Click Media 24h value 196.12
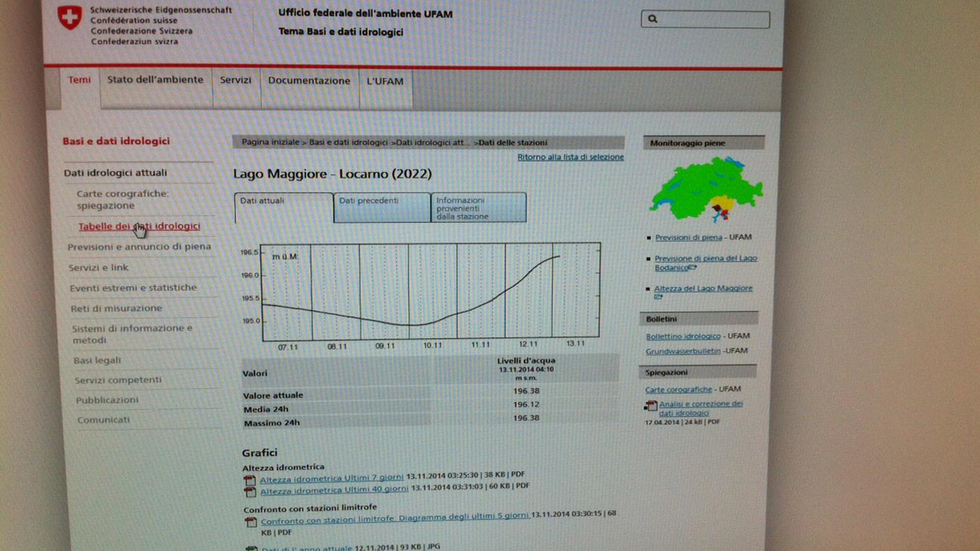This screenshot has width=980, height=551. click(526, 405)
